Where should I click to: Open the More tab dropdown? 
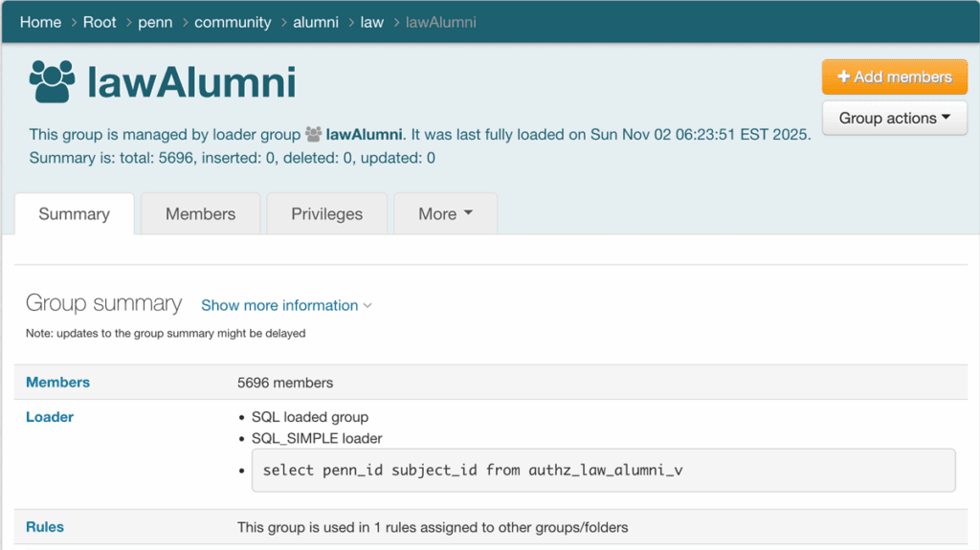(446, 213)
